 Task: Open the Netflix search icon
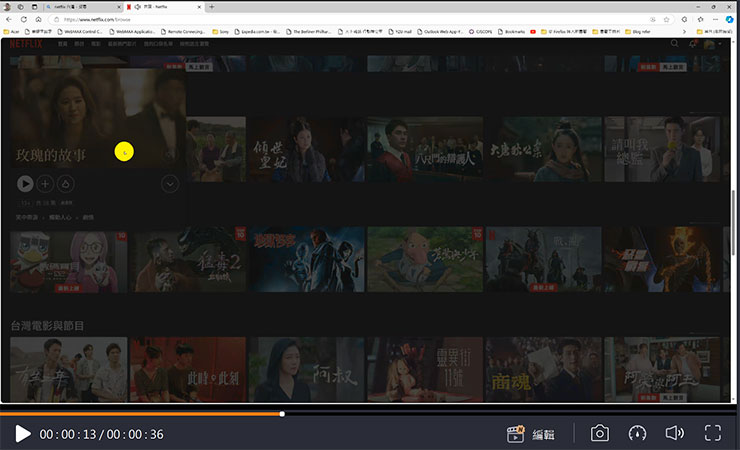click(674, 44)
